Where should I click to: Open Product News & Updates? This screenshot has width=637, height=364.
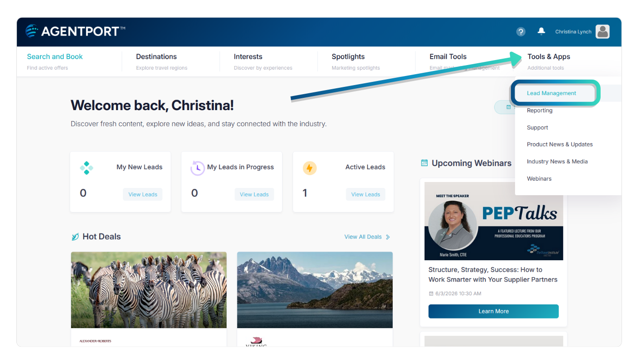point(560,144)
